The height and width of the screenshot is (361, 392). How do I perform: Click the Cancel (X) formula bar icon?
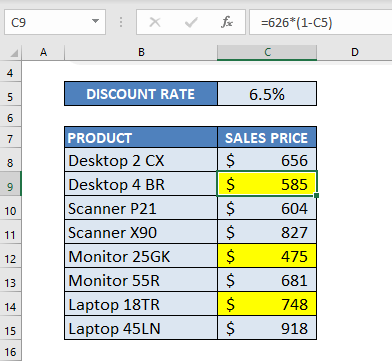[x=155, y=22]
